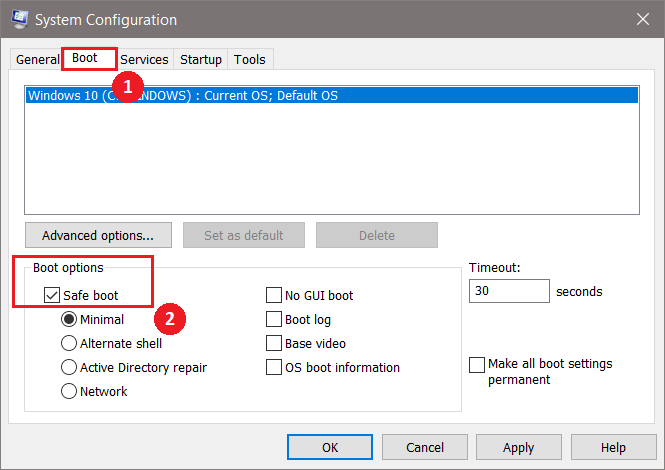Open Advanced options button

tap(98, 236)
